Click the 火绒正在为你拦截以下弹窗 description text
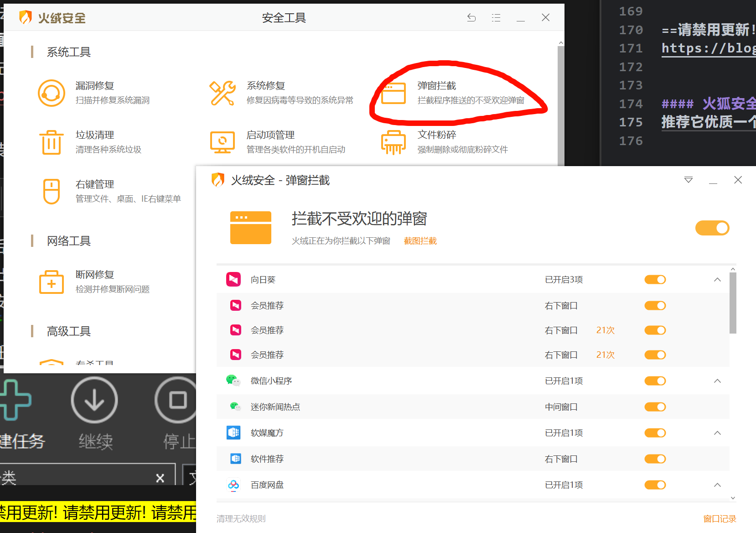756x533 pixels. pos(341,241)
